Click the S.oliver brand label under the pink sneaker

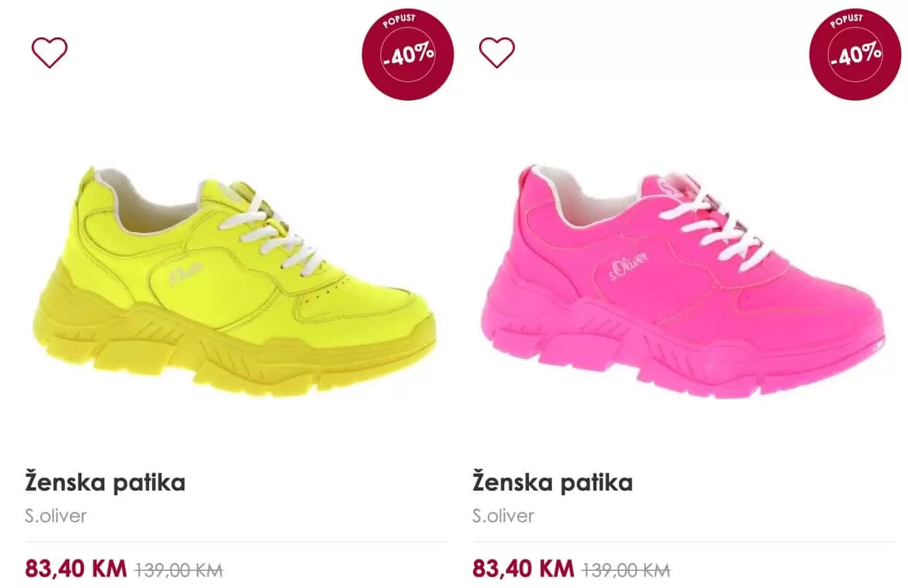(503, 515)
